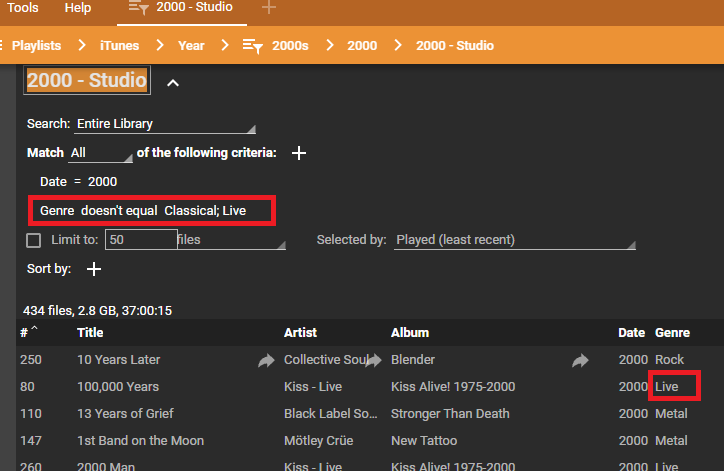The image size is (724, 471).
Task: Open the Help menu
Action: [x=78, y=8]
